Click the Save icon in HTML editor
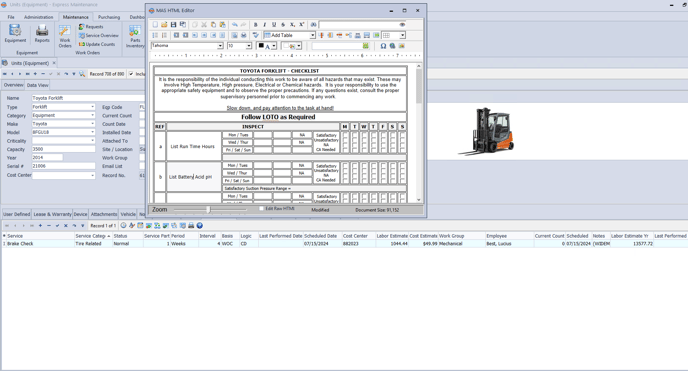The height and width of the screenshot is (371, 688). pos(173,25)
